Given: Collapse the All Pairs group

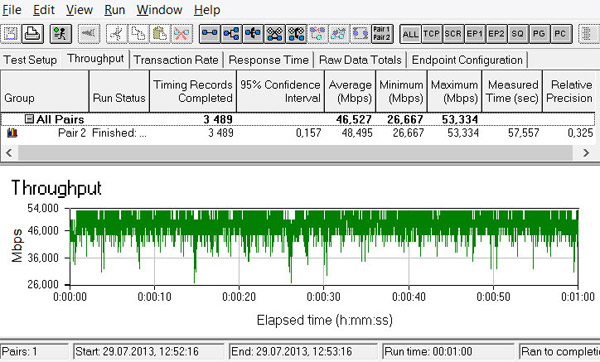Looking at the screenshot, I should pos(29,119).
